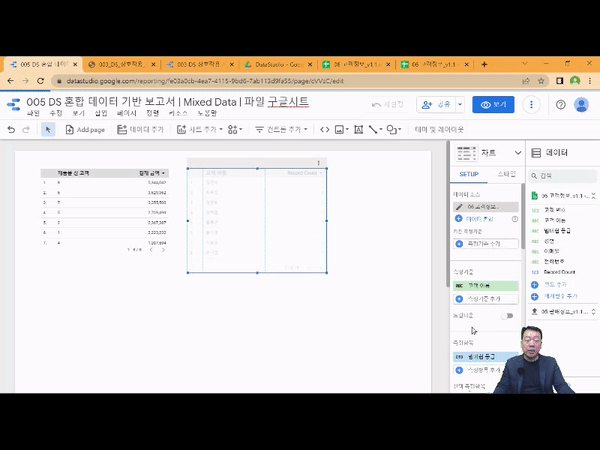Click the data search input field
600x450 pixels.
565,175
